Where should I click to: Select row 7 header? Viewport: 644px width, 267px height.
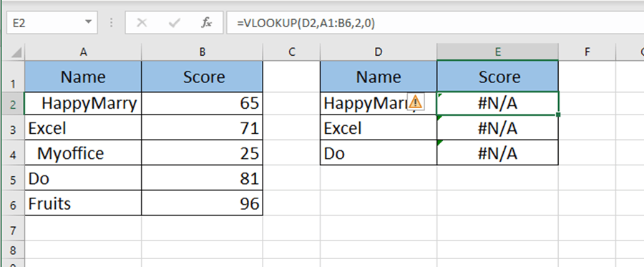13,228
